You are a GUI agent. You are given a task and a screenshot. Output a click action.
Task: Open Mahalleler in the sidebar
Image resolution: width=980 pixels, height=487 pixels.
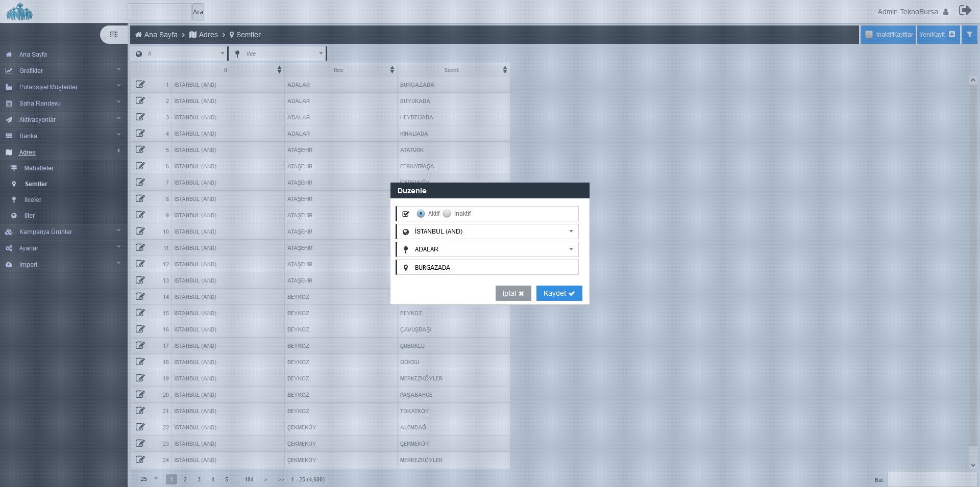pos(39,168)
